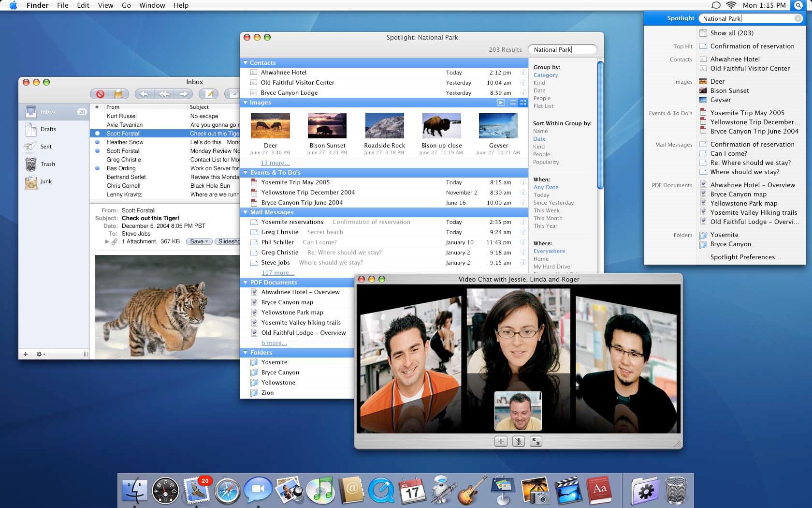Collapse the Contacts section triangle
This screenshot has height=508, width=812.
[x=246, y=63]
